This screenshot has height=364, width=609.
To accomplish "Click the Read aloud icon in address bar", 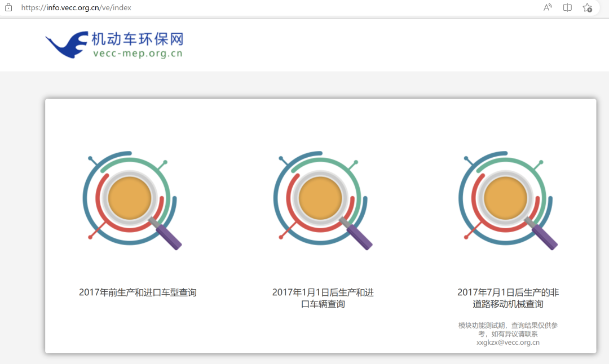I will coord(548,7).
